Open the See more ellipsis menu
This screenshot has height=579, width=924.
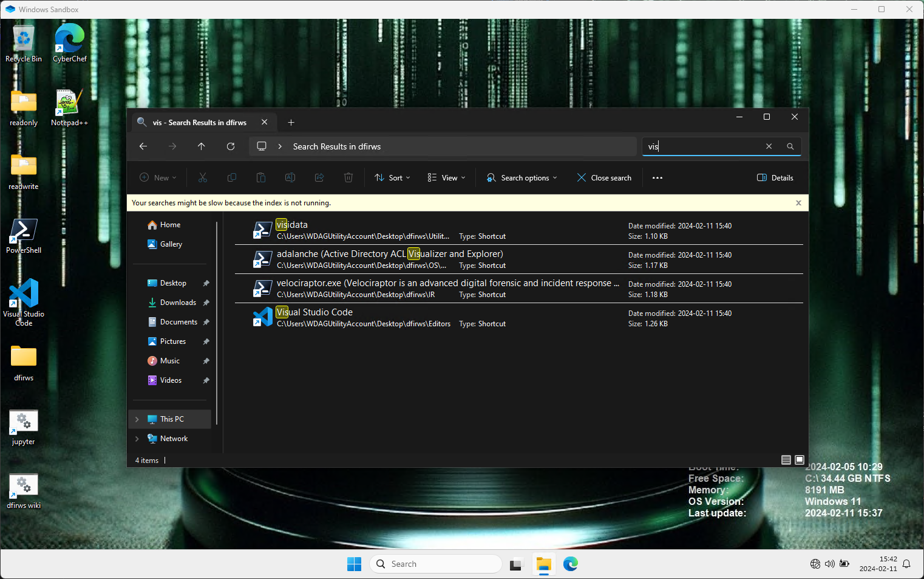pyautogui.click(x=657, y=177)
